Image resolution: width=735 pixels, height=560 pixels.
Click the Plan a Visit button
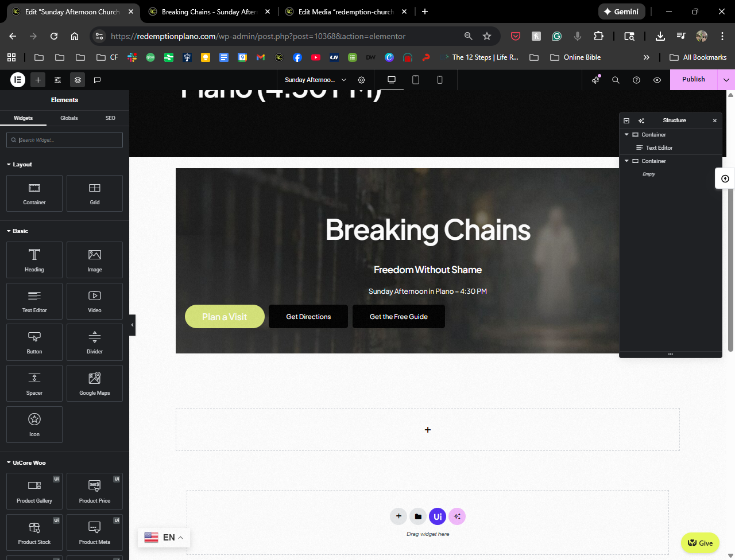coord(225,317)
